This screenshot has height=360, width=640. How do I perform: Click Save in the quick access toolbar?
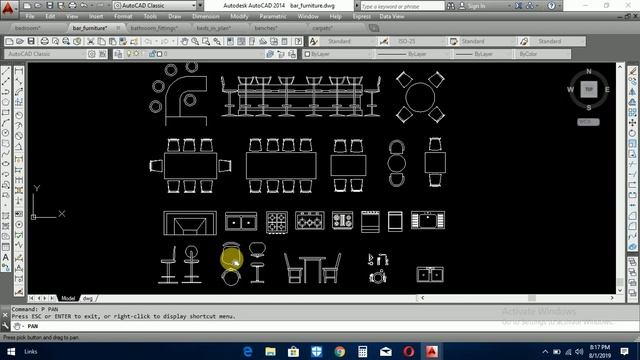tap(49, 6)
